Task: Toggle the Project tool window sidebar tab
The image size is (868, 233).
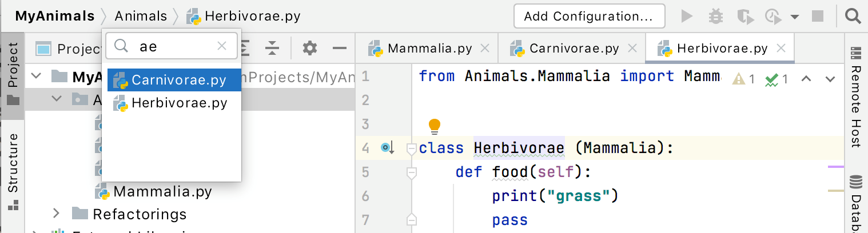Action: (13, 73)
